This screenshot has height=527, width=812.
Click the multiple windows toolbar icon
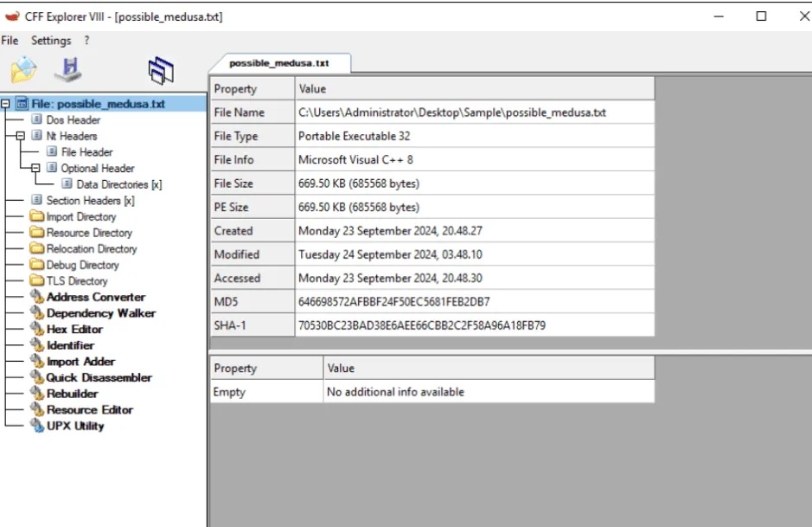[x=161, y=70]
